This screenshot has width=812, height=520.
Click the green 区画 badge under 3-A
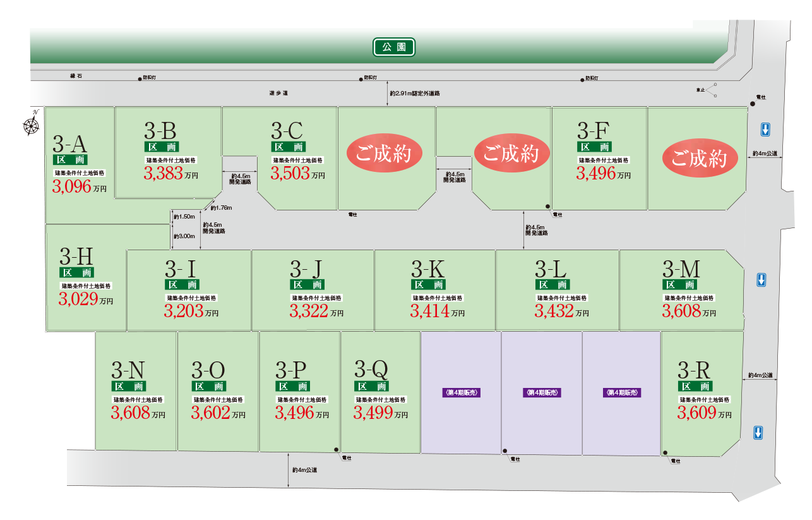click(71, 160)
